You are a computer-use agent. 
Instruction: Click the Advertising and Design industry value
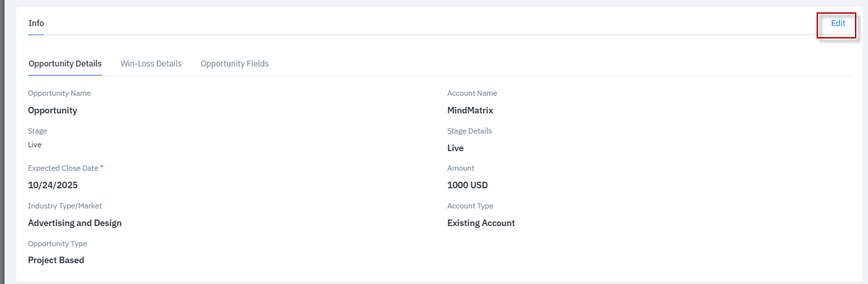[75, 223]
